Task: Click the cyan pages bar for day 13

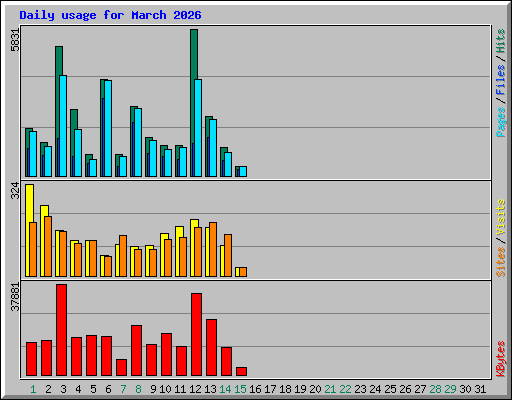Action: [x=213, y=148]
